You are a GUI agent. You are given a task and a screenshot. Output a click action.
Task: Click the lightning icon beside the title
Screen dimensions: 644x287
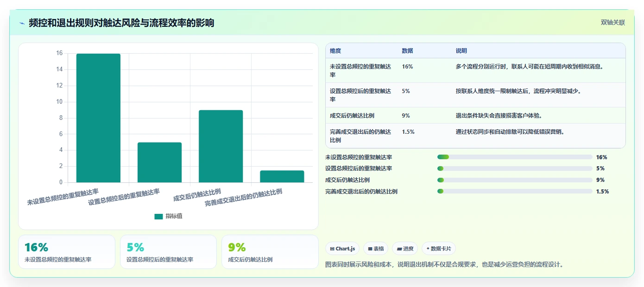22,23
